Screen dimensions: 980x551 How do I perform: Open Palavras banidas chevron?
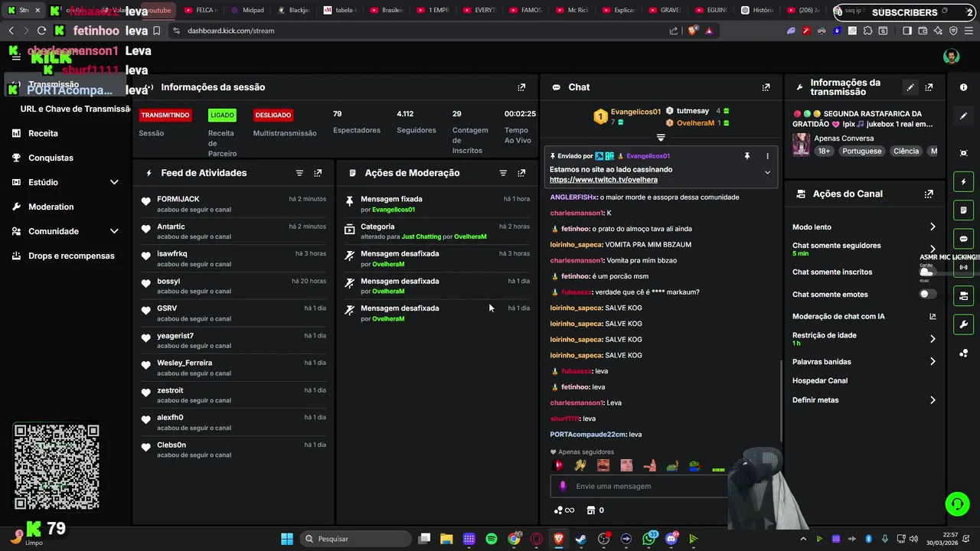point(933,361)
